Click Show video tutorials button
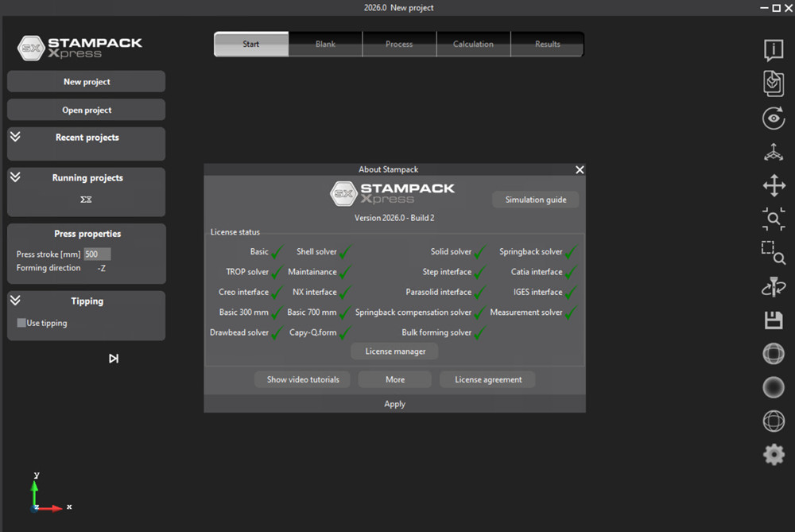Screen dimensions: 795x532 [303, 379]
